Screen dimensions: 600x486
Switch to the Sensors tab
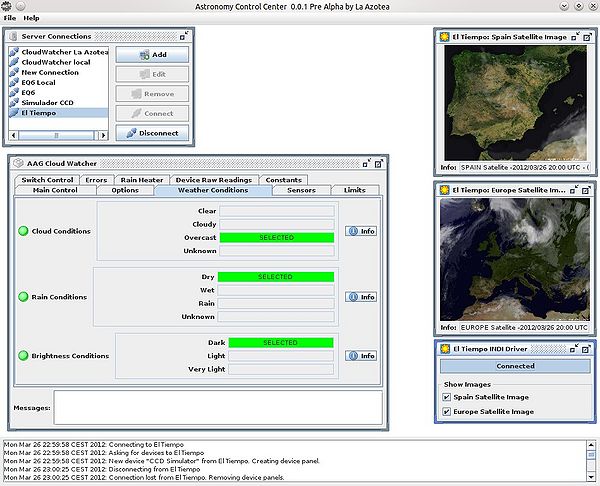[x=302, y=190]
